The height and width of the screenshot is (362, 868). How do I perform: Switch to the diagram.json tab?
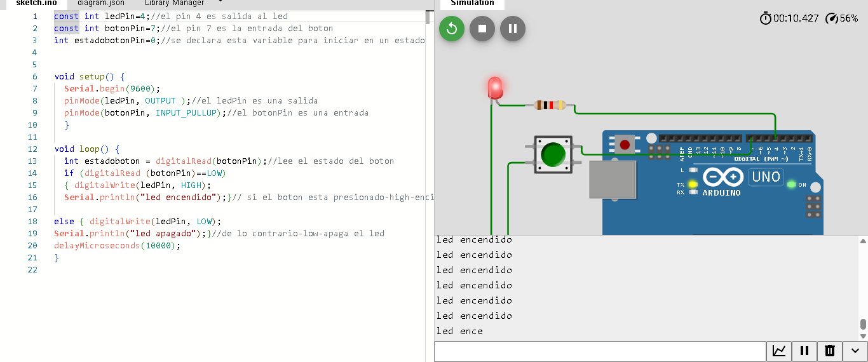[x=101, y=3]
